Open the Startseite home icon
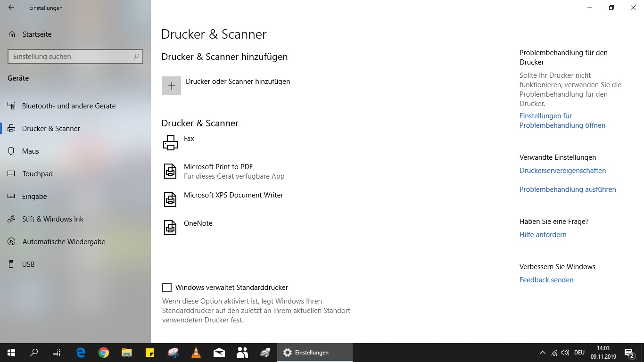 pos(12,34)
